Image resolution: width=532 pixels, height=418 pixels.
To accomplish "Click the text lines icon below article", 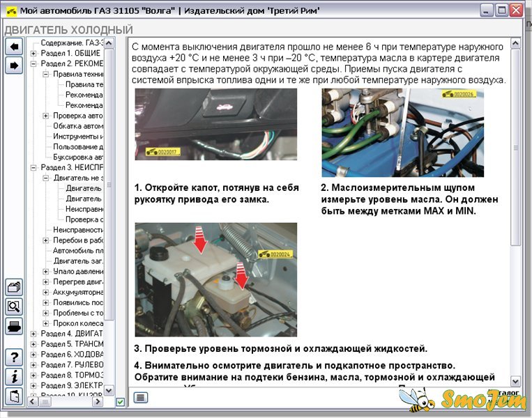I will click(x=140, y=397).
